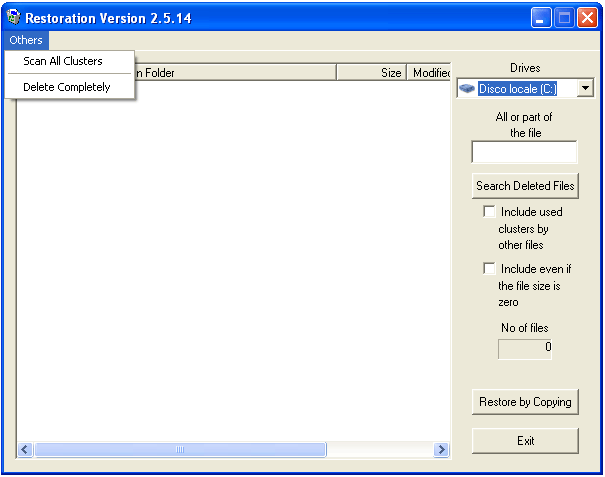605x477 pixels.
Task: Sort list by In Folder column header
Action: pos(235,73)
